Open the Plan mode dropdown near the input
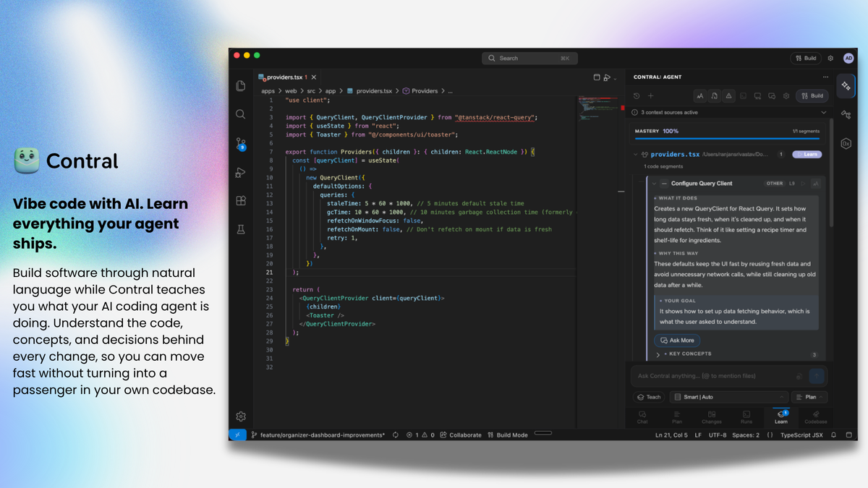The width and height of the screenshot is (868, 488). [809, 397]
